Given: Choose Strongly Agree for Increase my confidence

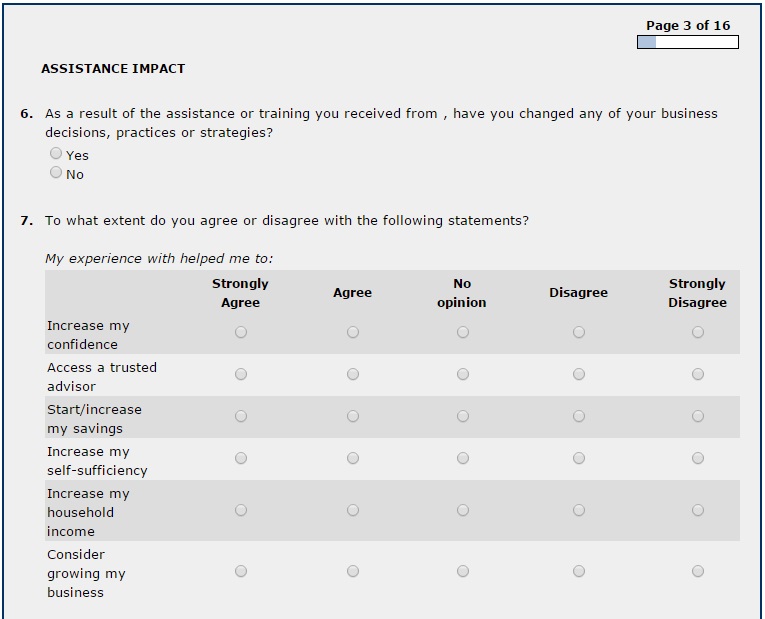Looking at the screenshot, I should point(241,333).
